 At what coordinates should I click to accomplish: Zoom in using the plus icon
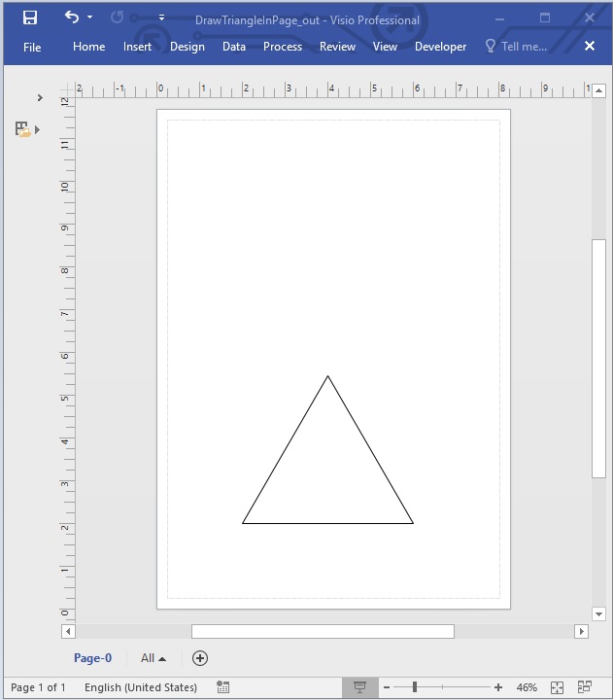coord(498,687)
